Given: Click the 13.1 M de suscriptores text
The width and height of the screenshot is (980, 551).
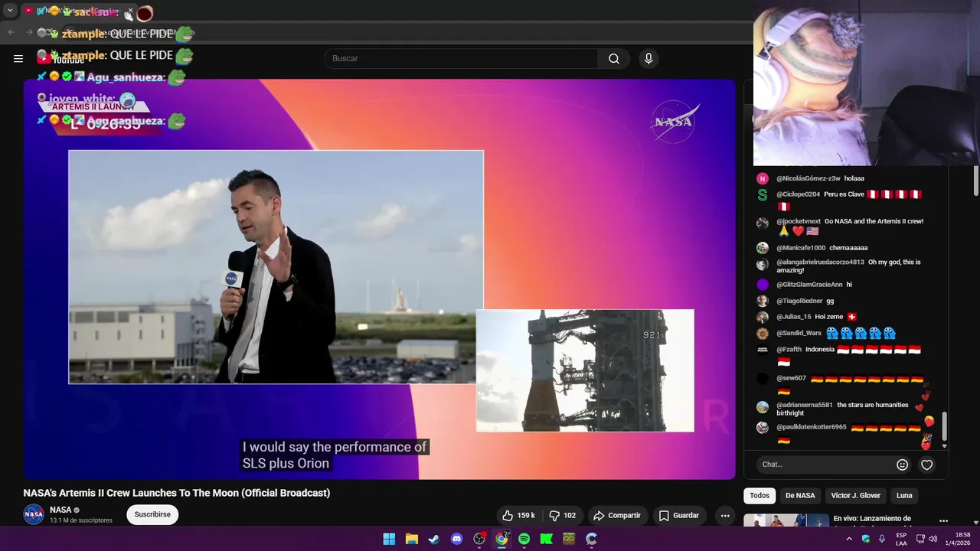Looking at the screenshot, I should (x=81, y=520).
